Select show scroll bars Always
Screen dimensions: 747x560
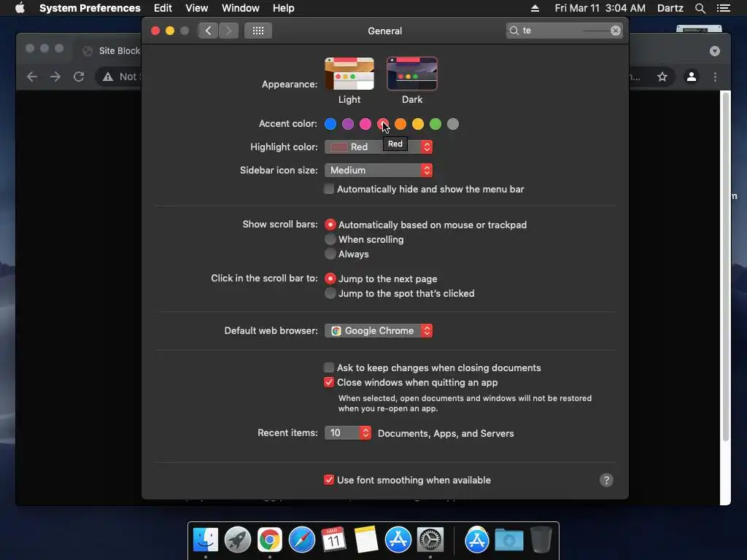click(x=330, y=254)
